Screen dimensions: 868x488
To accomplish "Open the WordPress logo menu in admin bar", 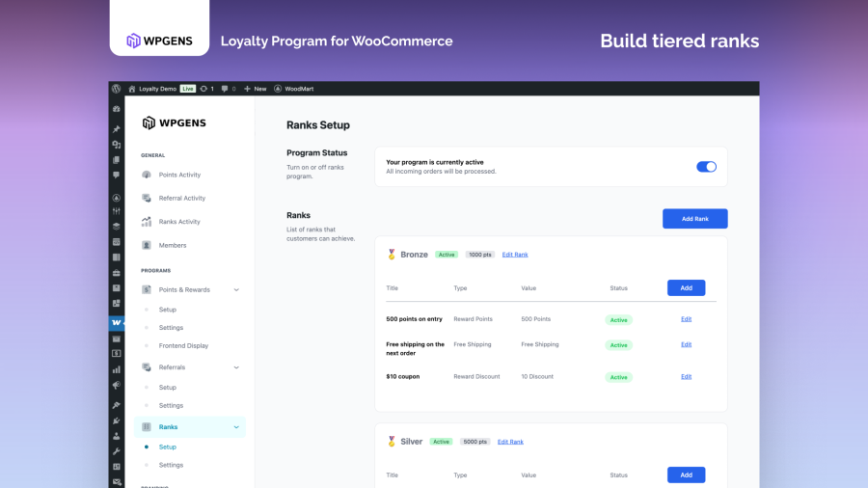I will click(117, 89).
